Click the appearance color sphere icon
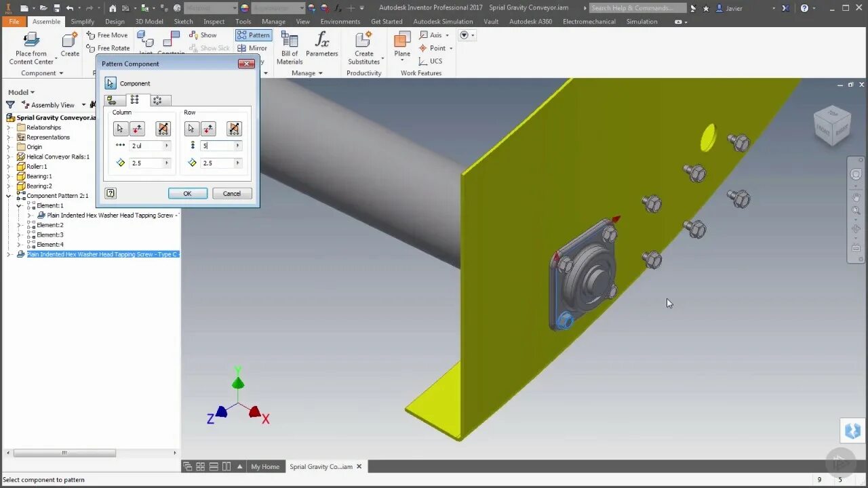The image size is (868, 488). [245, 8]
